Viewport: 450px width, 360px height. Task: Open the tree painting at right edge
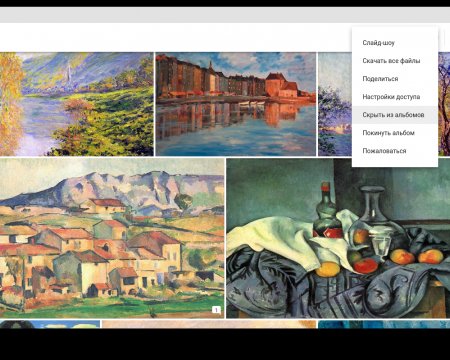(x=444, y=104)
